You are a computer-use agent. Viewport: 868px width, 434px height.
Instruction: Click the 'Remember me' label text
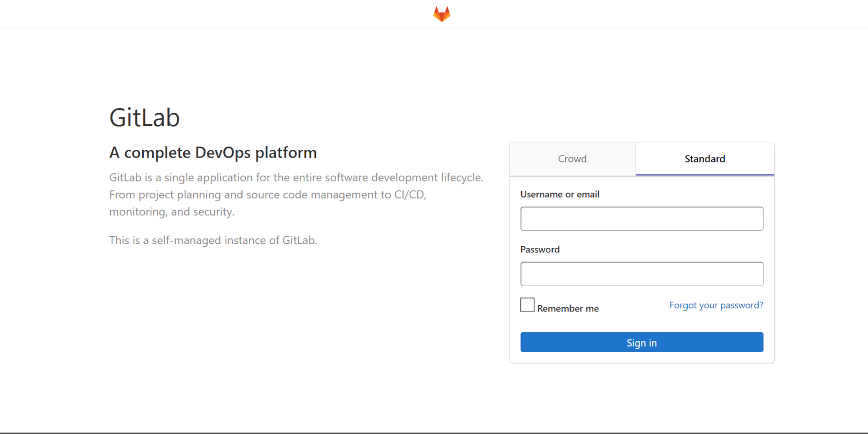point(568,308)
